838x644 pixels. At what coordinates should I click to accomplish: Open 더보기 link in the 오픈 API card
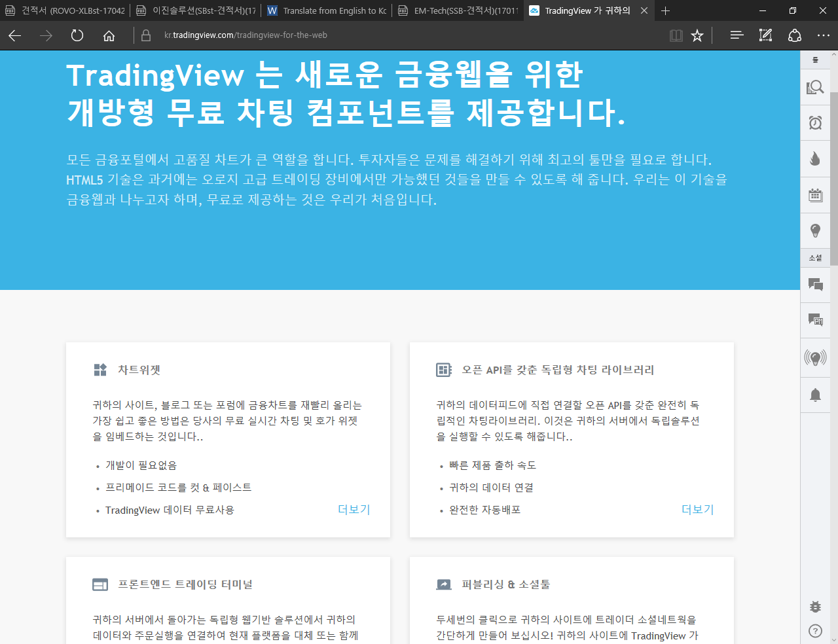tap(697, 509)
